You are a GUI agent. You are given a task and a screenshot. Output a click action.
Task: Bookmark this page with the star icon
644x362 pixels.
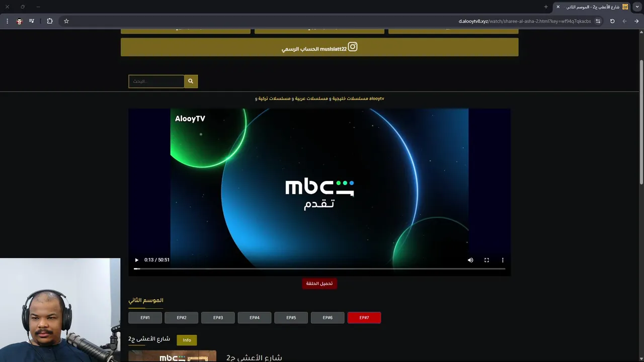pos(66,21)
